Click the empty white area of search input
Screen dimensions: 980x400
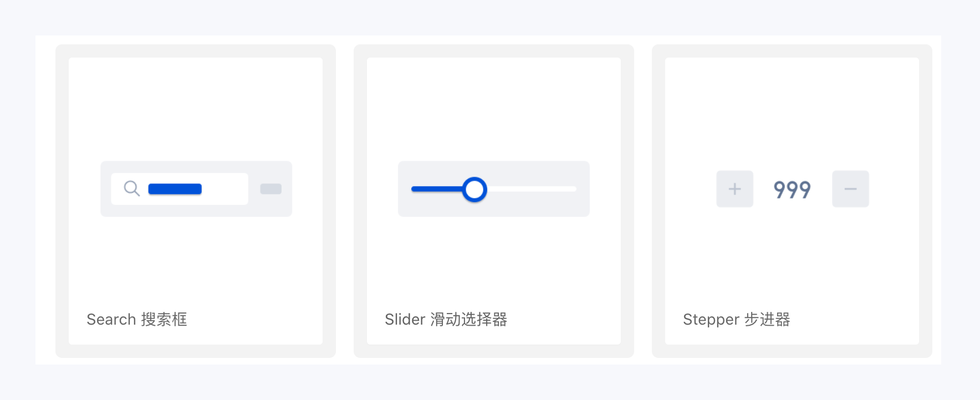coord(224,189)
